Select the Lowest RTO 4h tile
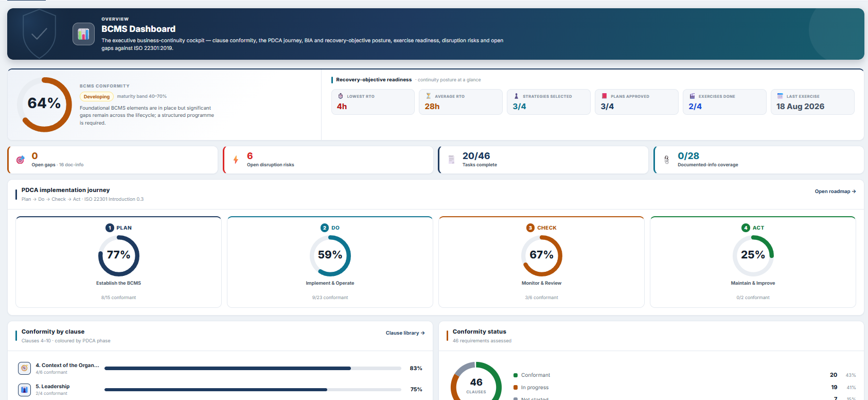 click(373, 102)
